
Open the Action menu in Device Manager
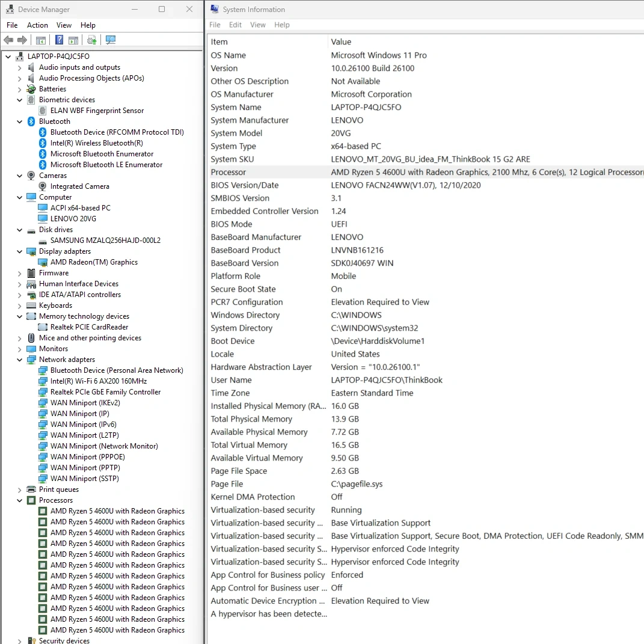[x=37, y=25]
